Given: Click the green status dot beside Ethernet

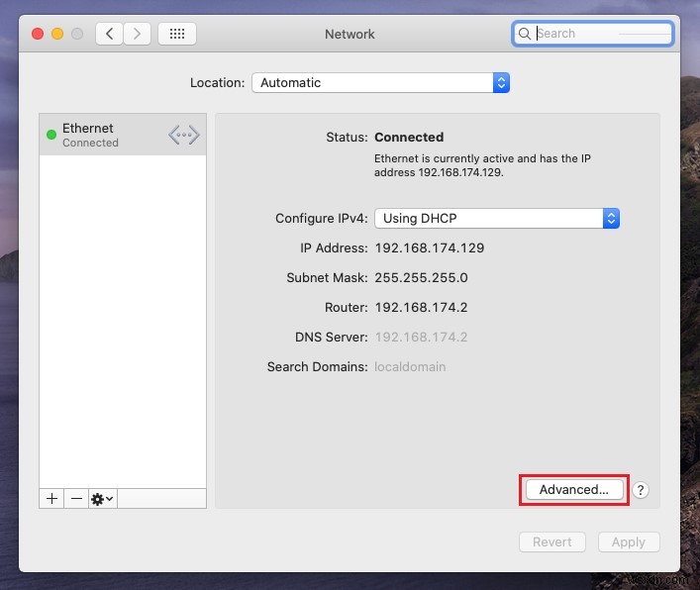Looking at the screenshot, I should click(x=51, y=135).
